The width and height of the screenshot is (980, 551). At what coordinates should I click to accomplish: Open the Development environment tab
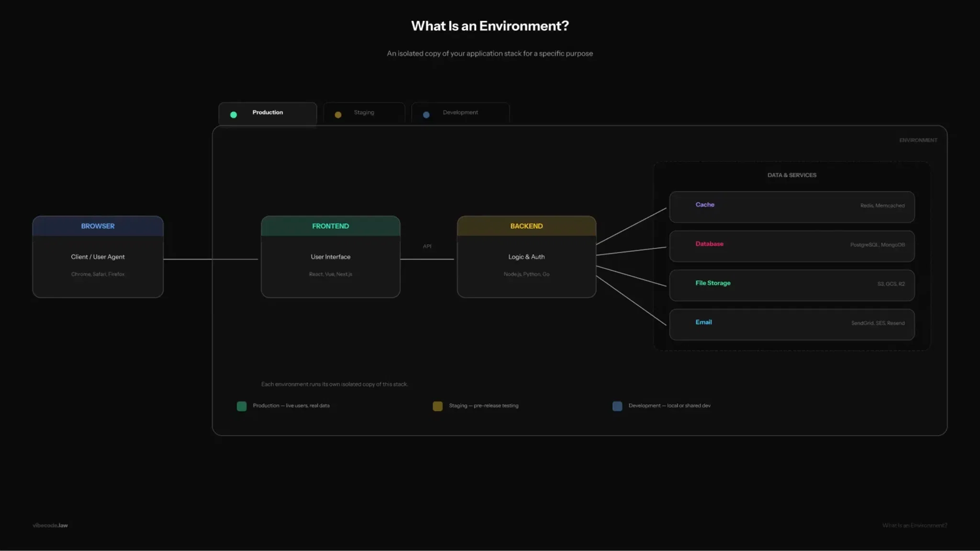click(460, 113)
